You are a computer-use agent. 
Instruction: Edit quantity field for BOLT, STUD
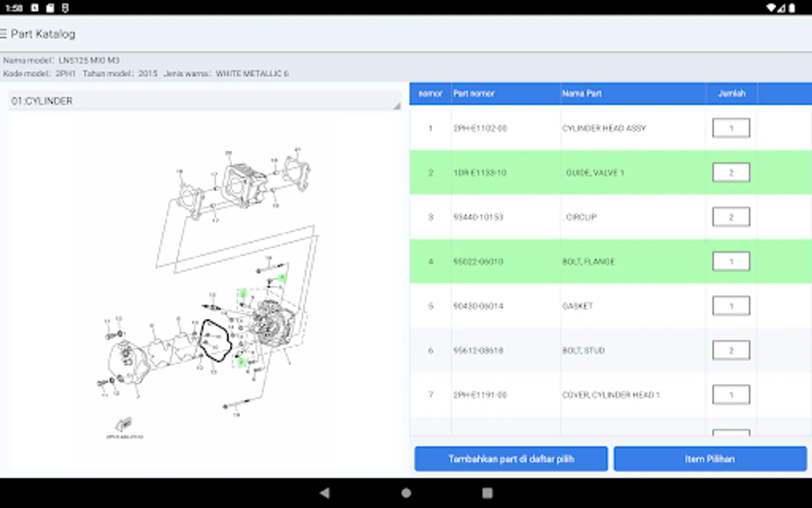(731, 351)
